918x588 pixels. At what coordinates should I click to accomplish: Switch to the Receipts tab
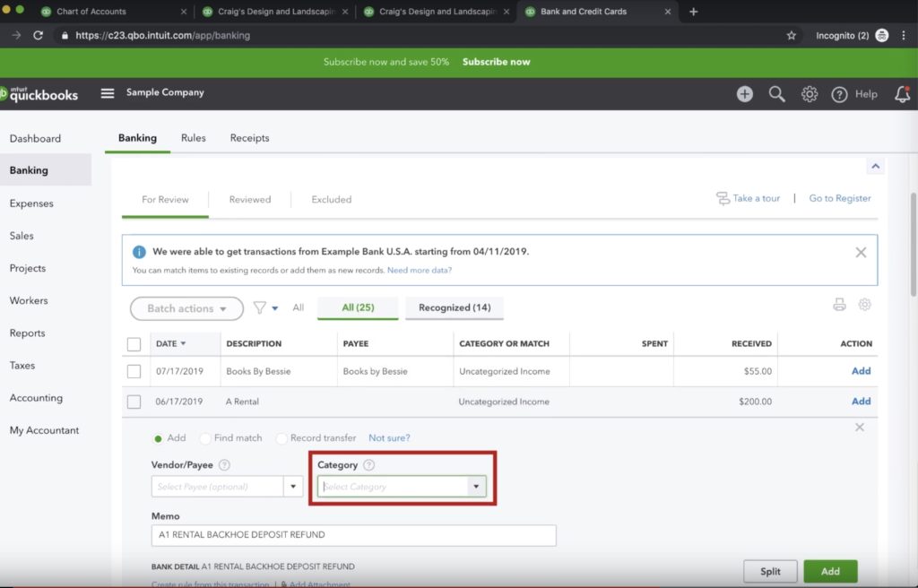pyautogui.click(x=249, y=138)
